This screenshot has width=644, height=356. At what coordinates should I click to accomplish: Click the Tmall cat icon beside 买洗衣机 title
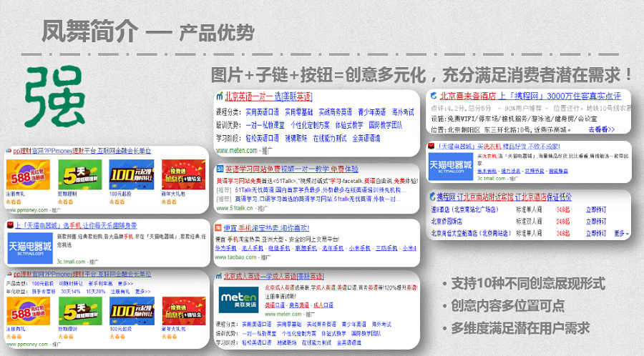(431, 146)
